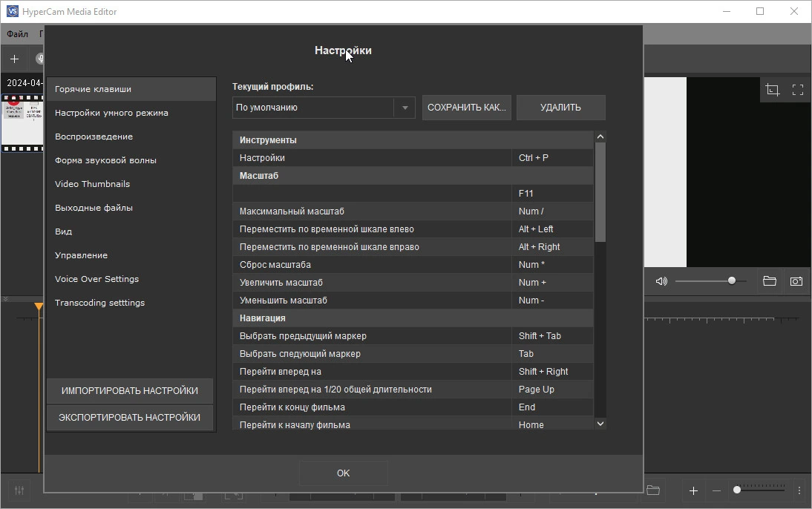
Task: Select the video clip thumbnail in media bin
Action: click(23, 123)
